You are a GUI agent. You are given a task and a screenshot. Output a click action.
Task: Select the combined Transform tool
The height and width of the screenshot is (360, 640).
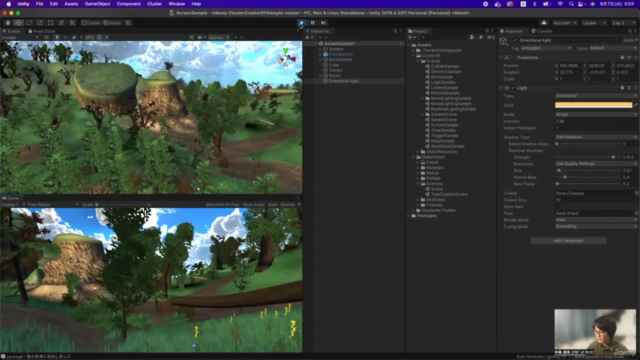pyautogui.click(x=61, y=23)
